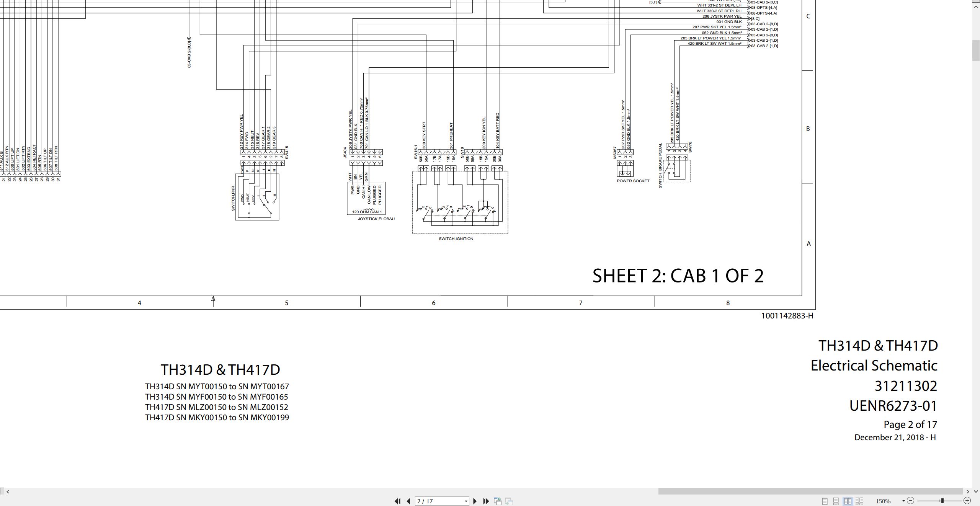The width and height of the screenshot is (980, 506).
Task: Click the vertical scrollbar thumb
Action: [976, 50]
